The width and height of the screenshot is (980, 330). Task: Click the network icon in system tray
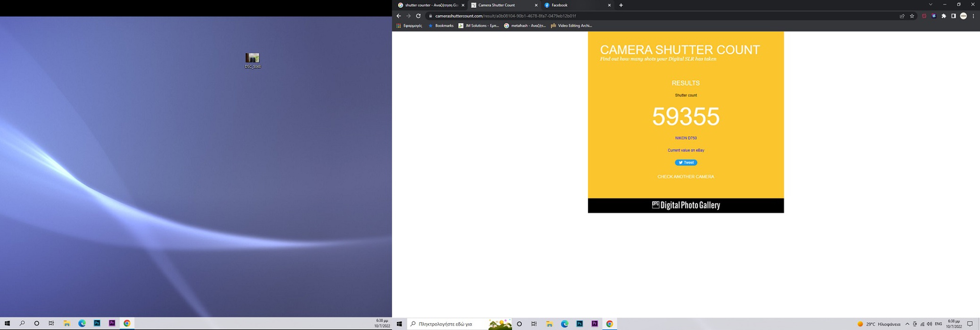pos(922,324)
